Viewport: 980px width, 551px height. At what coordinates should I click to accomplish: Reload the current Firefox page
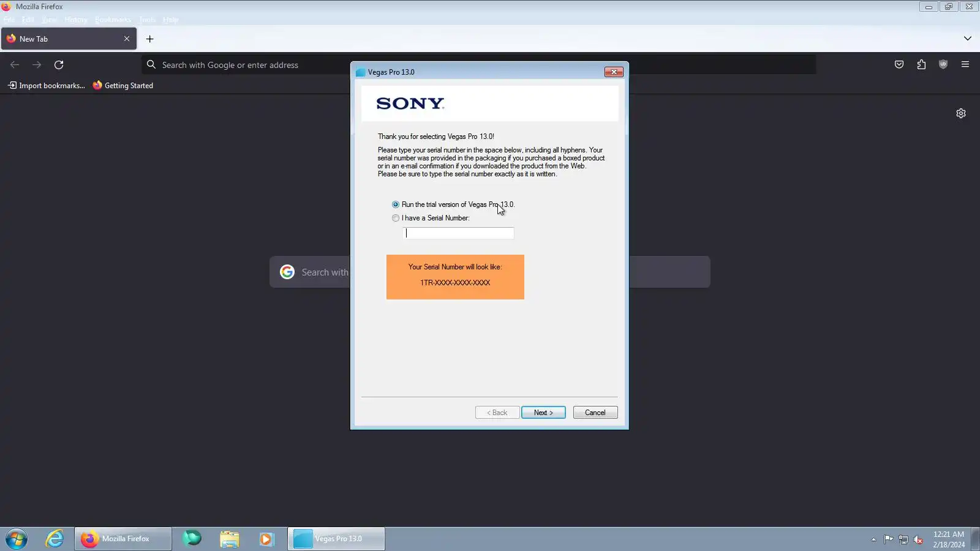(59, 65)
